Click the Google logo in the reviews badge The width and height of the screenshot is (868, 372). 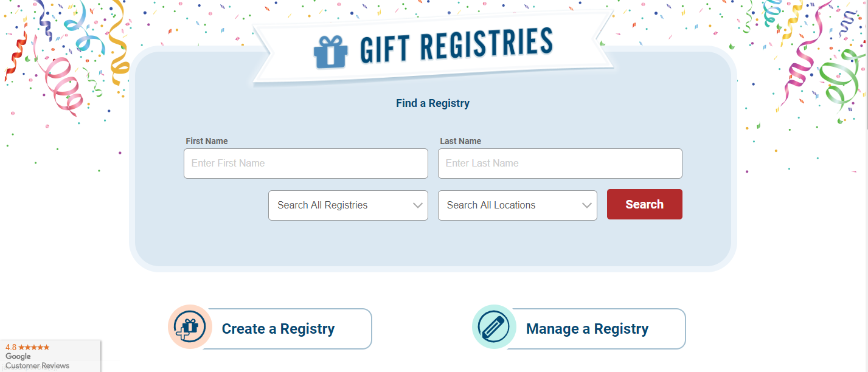point(18,357)
